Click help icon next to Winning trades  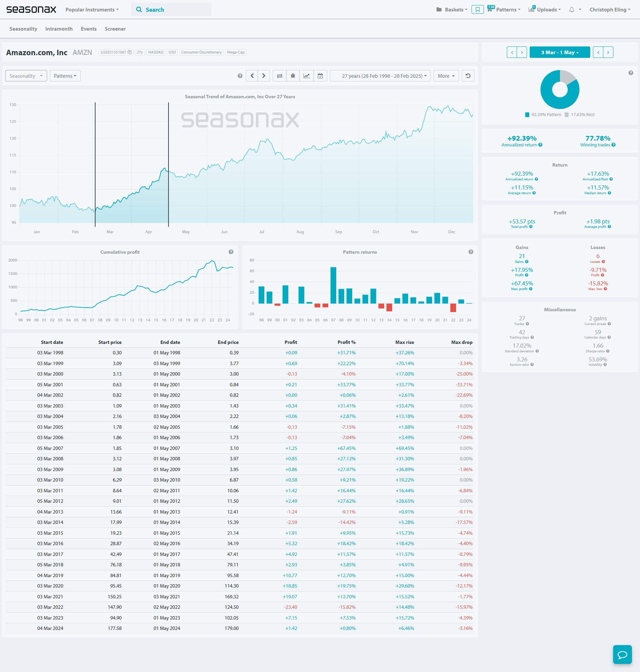pos(613,145)
